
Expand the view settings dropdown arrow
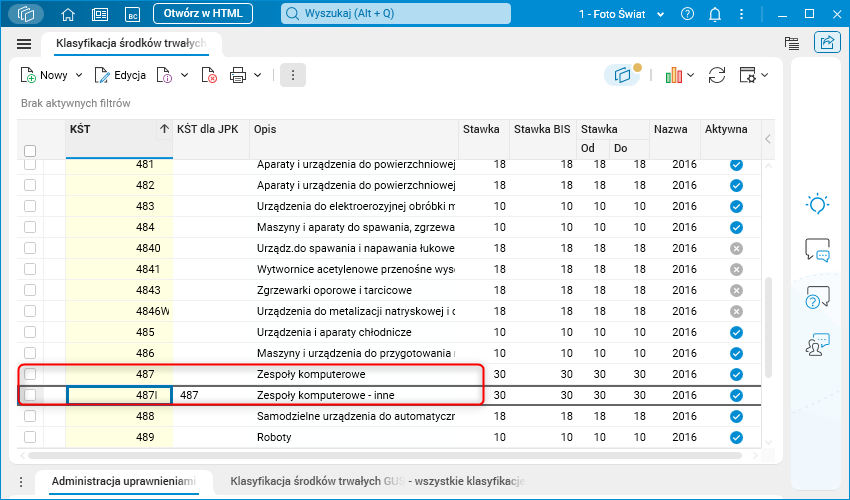[764, 75]
